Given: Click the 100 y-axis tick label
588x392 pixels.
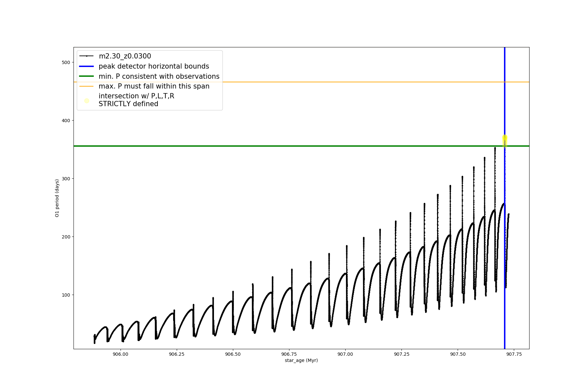Looking at the screenshot, I should tap(66, 295).
